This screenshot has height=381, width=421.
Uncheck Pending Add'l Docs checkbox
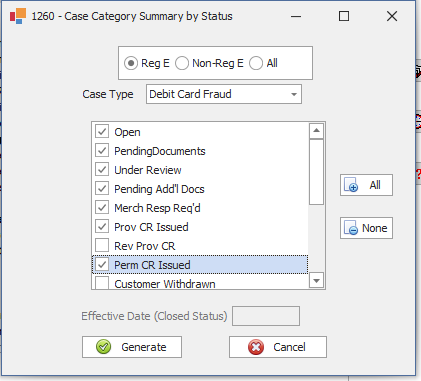102,188
